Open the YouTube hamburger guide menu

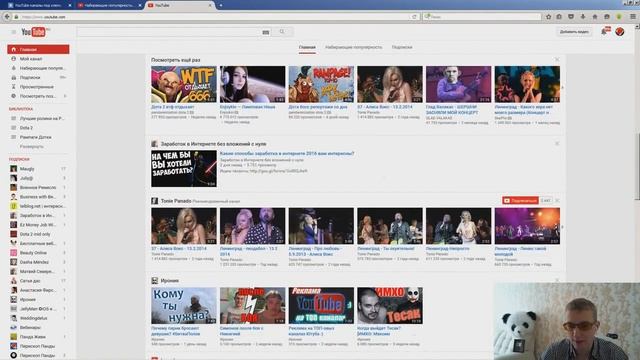tap(13, 32)
